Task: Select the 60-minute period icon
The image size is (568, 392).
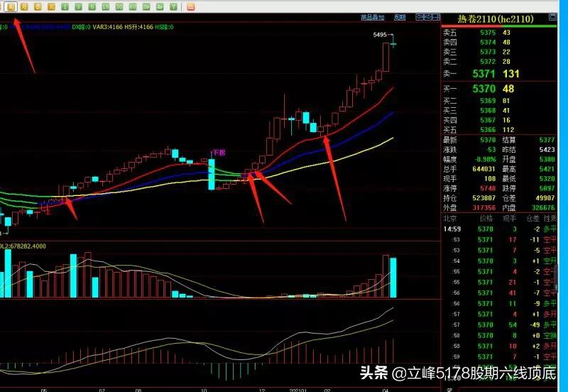Action: [x=133, y=6]
